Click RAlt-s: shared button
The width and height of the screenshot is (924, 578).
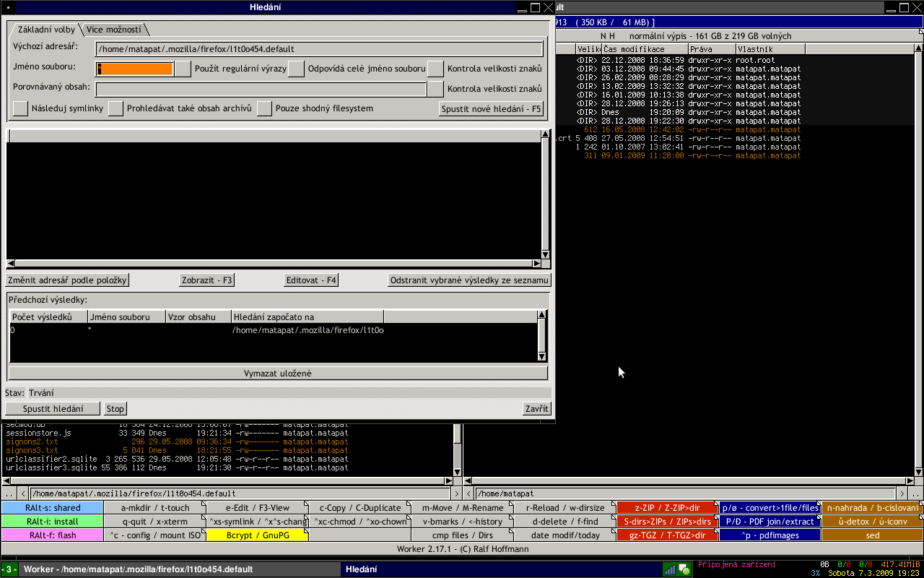53,508
